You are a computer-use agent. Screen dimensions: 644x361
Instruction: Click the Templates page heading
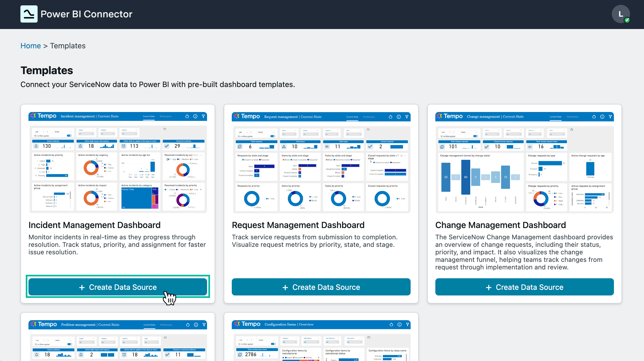pos(47,71)
